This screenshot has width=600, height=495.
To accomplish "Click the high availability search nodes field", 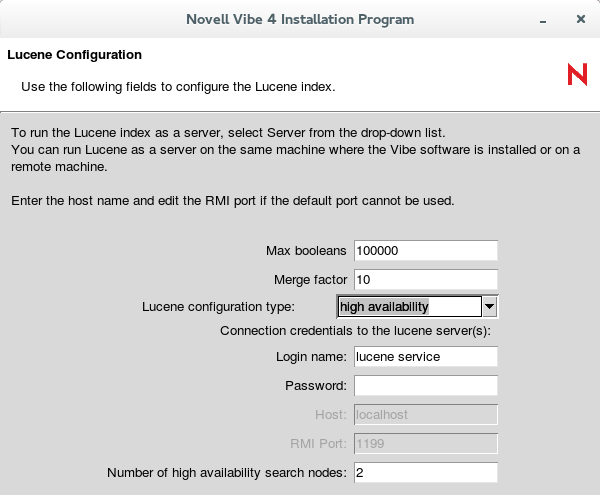I will (x=425, y=472).
